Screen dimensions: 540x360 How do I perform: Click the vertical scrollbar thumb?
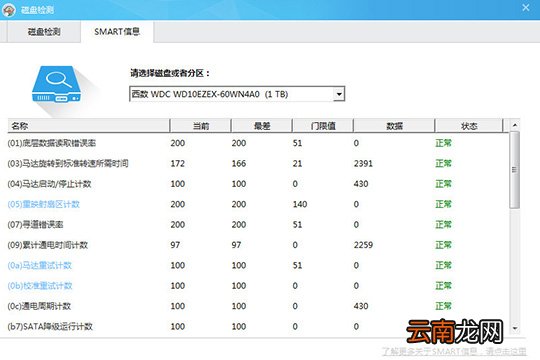[x=515, y=169]
